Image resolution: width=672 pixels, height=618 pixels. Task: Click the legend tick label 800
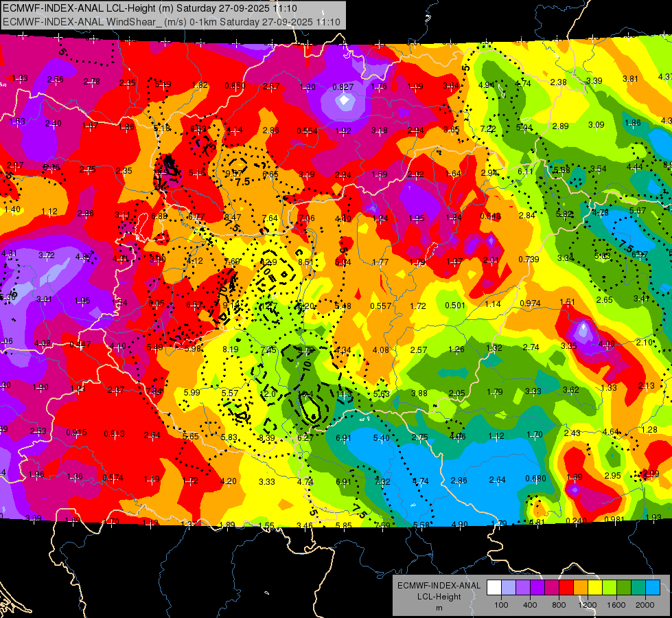(559, 605)
